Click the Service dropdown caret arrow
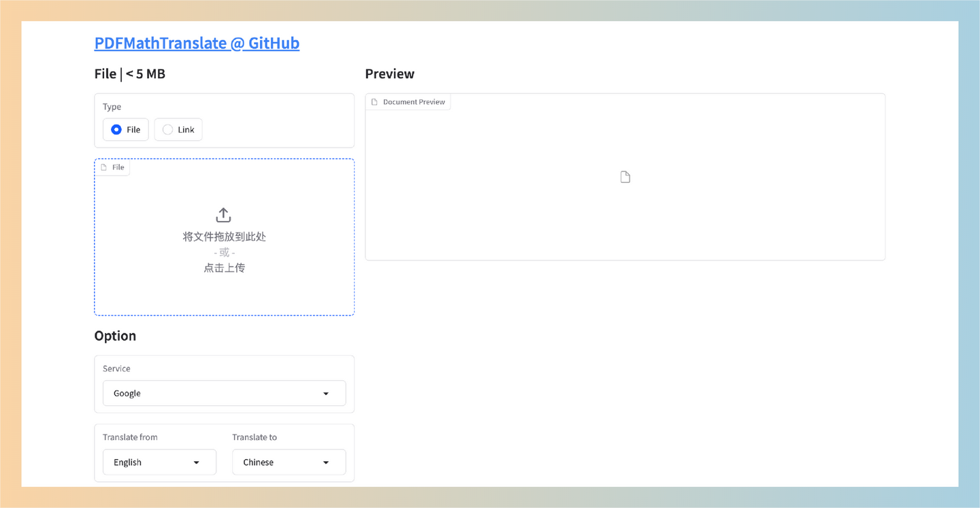The image size is (980, 508). (x=326, y=394)
